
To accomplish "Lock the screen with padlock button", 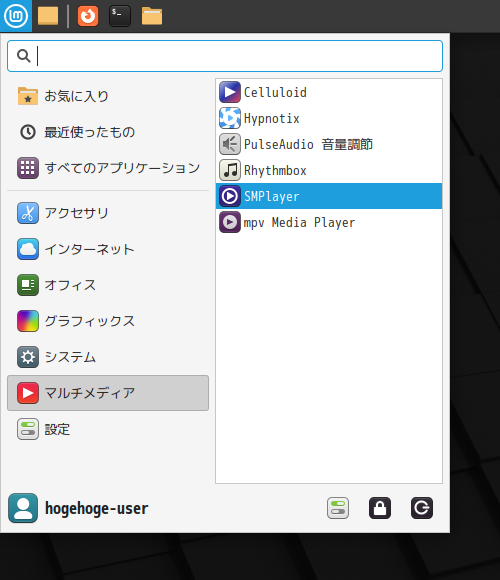I will pos(380,508).
